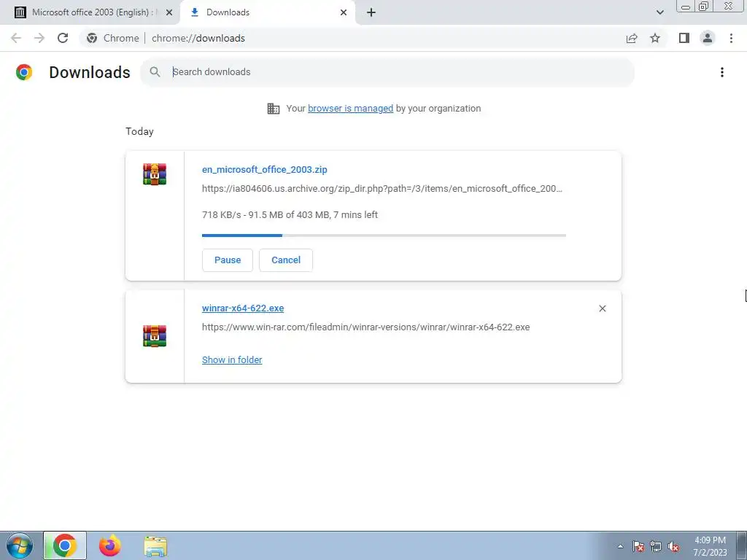Viewport: 747px width, 560px height.
Task: Open the en_microsoft_office_2003.zip link
Action: click(x=264, y=169)
